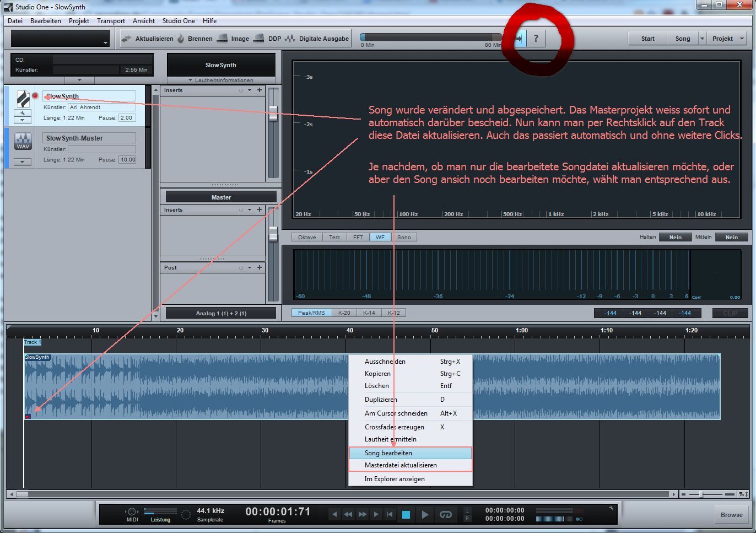The image size is (756, 533).
Task: Expand the SlowSynth track details arrow
Action: [23, 120]
